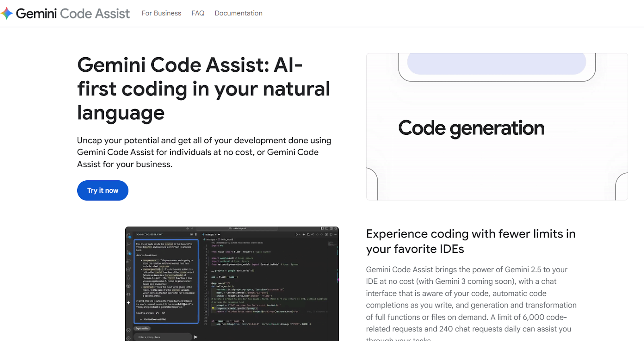Click the Testing flask icon in IDE sidebar
This screenshot has width=644, height=341.
pos(128,277)
